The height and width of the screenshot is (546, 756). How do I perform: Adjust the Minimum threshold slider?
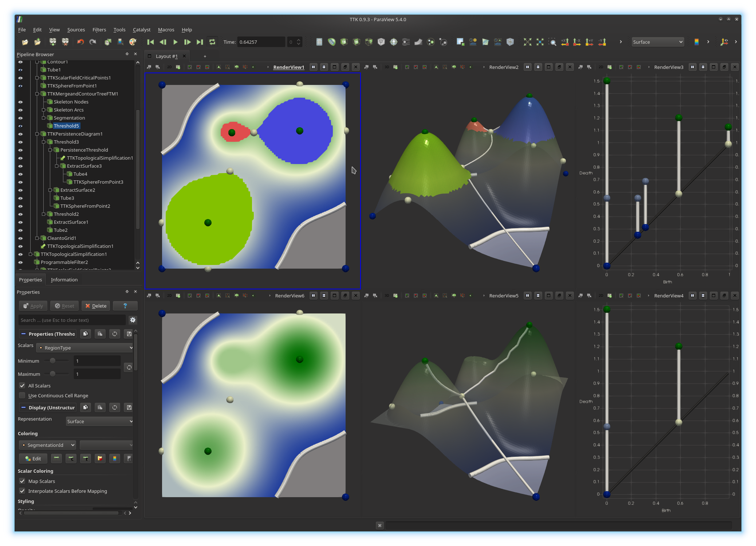53,361
